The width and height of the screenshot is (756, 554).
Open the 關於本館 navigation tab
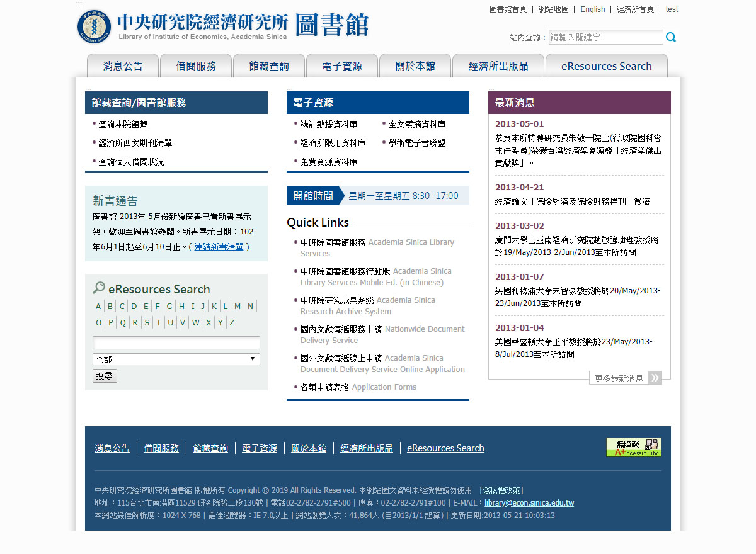point(415,66)
